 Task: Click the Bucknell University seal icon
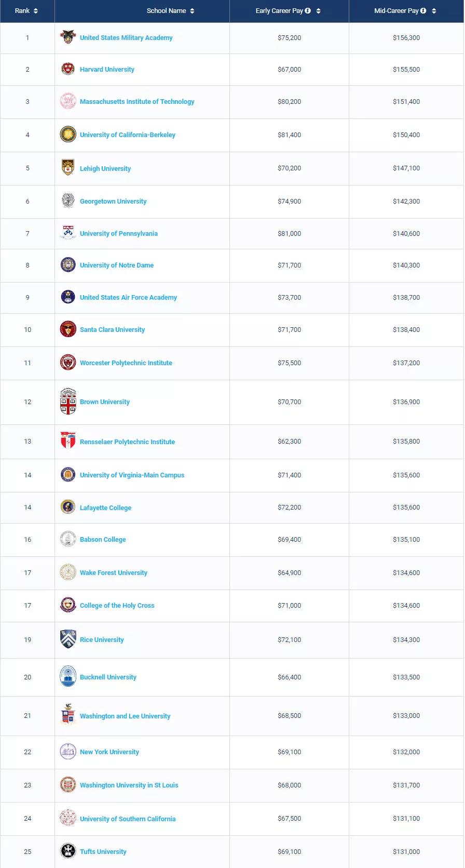coord(68,677)
